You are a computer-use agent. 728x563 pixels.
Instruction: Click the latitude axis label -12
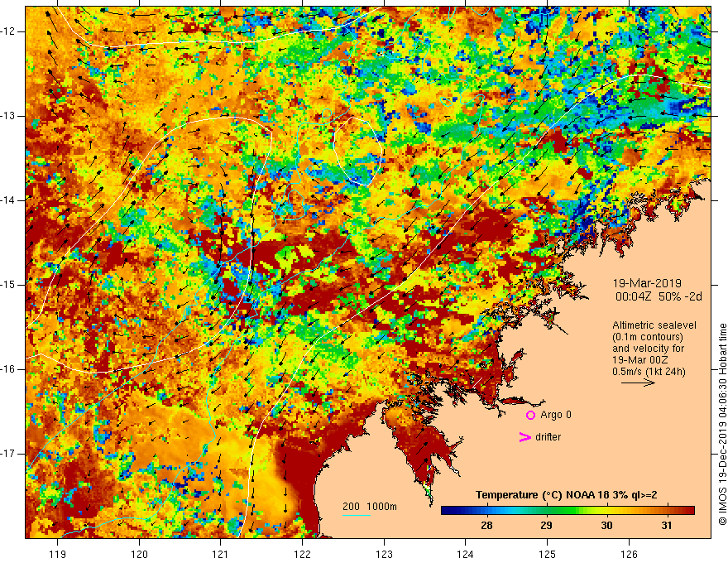click(x=8, y=31)
